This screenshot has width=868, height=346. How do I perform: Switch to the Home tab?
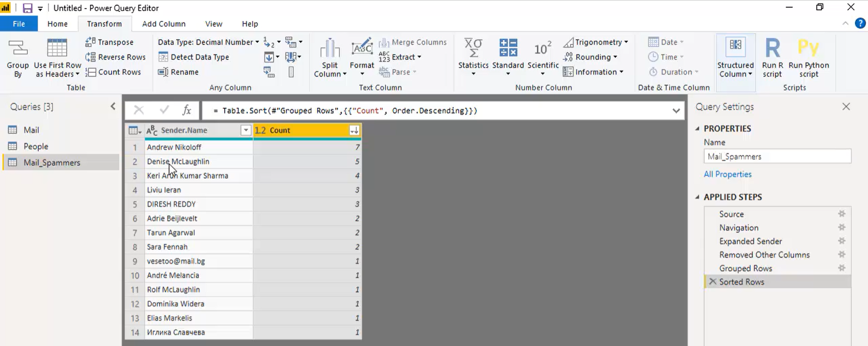[57, 24]
